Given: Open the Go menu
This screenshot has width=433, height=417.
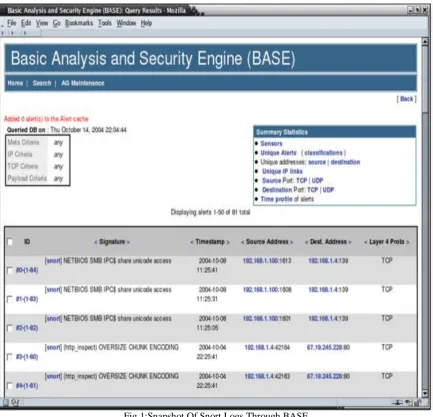Looking at the screenshot, I should 56,23.
